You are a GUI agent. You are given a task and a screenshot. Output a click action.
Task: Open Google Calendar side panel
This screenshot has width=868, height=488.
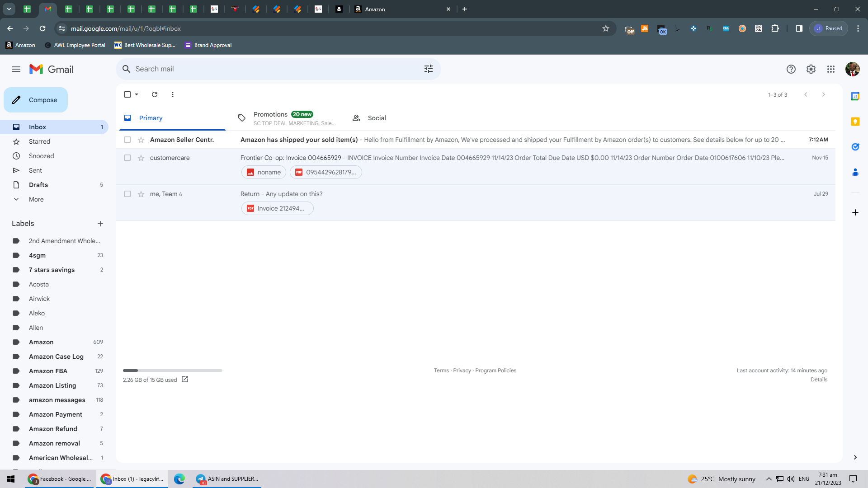point(855,96)
